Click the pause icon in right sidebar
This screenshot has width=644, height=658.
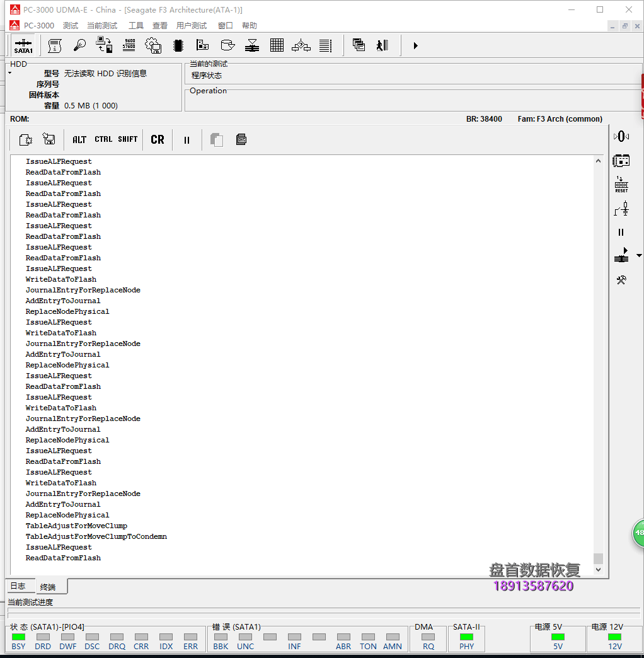point(621,233)
